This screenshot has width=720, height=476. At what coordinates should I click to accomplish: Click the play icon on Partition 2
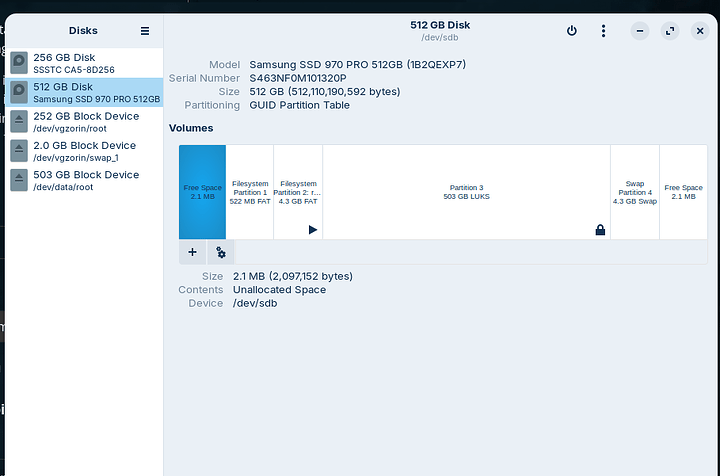coord(313,230)
